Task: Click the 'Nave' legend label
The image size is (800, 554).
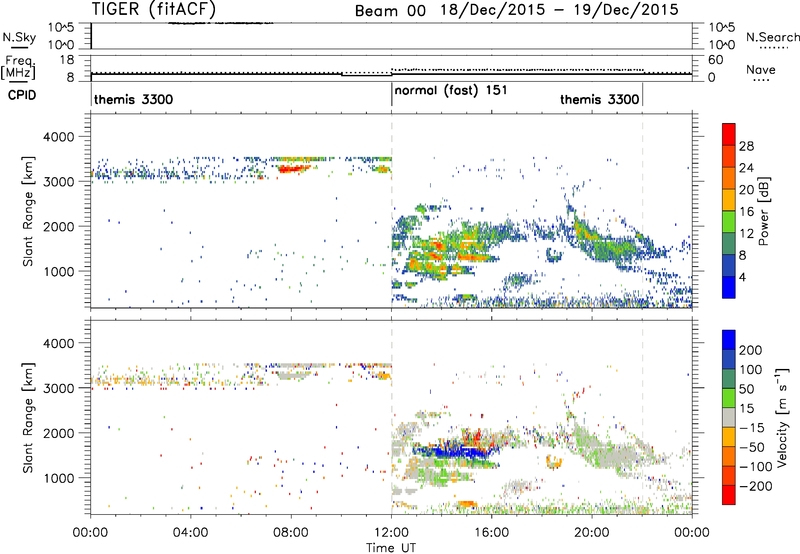Action: tap(761, 69)
